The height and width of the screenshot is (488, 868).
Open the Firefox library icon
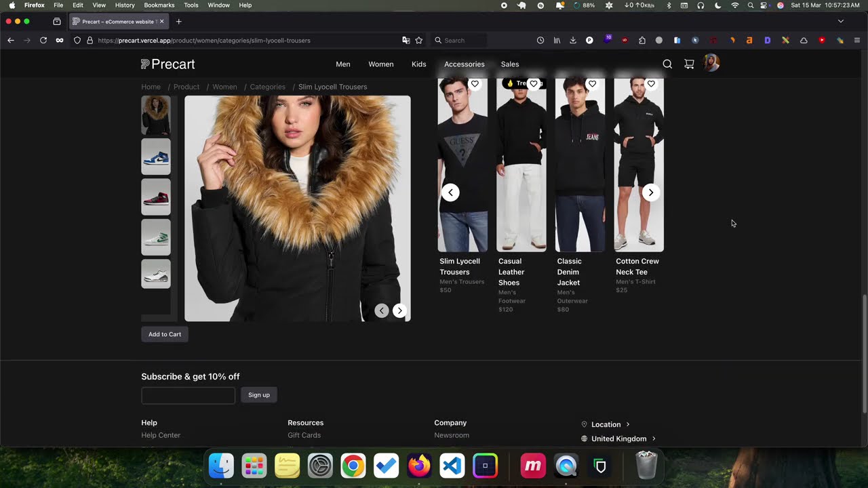[x=557, y=41]
